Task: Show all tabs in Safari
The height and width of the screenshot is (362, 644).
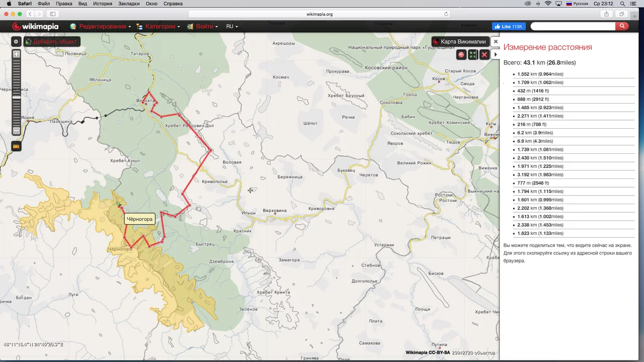Action: click(x=622, y=14)
